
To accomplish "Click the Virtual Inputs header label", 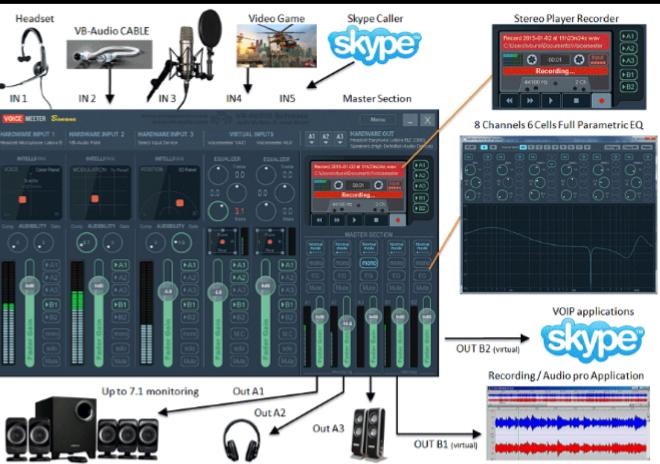I will tap(251, 134).
